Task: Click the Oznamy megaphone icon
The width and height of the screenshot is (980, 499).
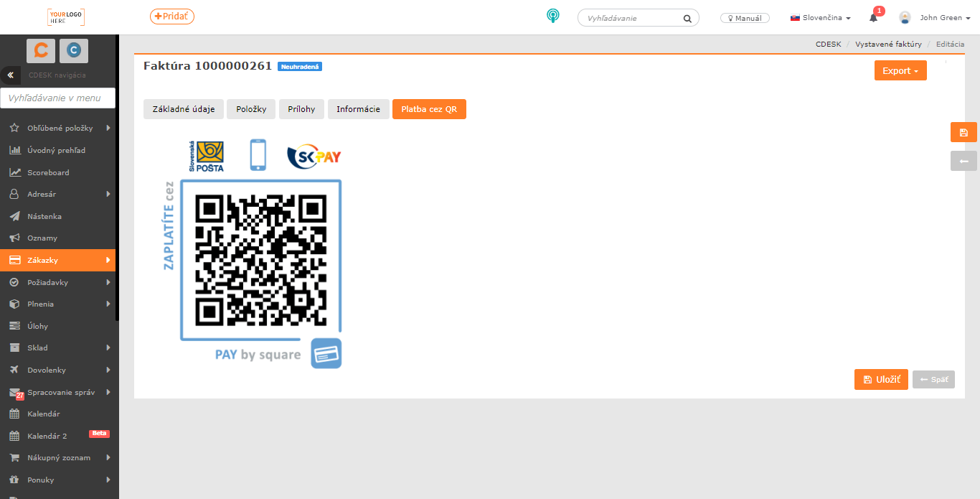Action: pos(14,238)
